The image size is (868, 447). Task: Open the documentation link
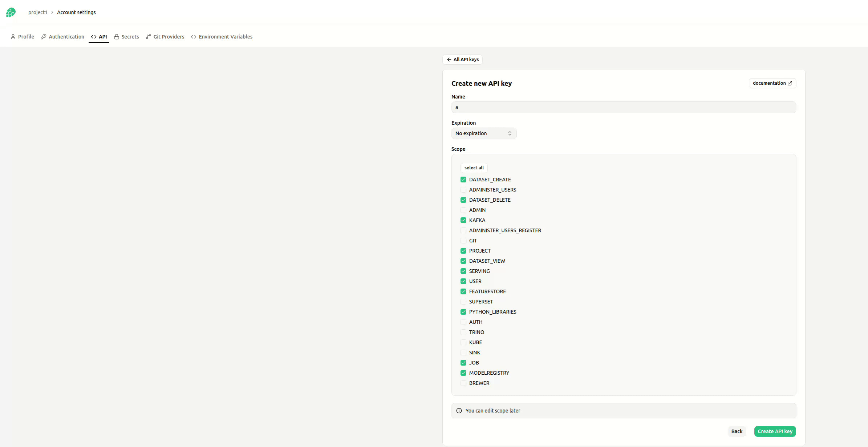[x=772, y=83]
